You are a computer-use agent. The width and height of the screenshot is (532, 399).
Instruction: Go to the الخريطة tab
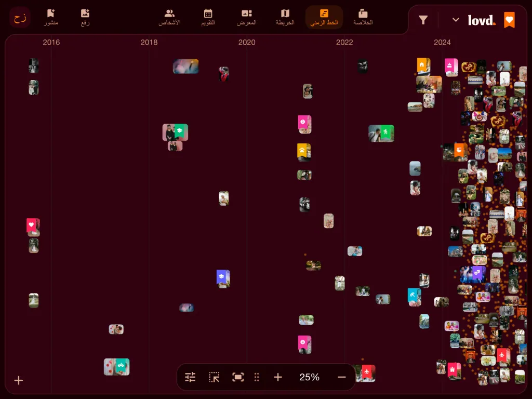click(x=285, y=17)
